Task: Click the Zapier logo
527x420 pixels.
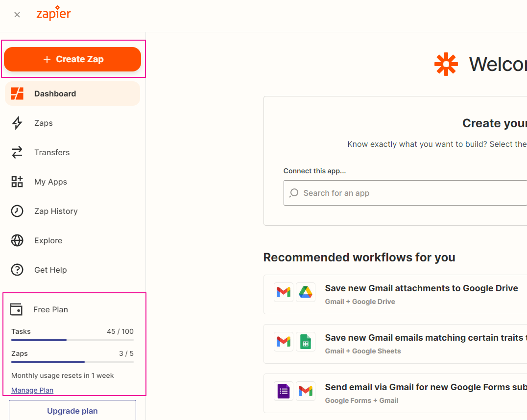Action: tap(53, 14)
